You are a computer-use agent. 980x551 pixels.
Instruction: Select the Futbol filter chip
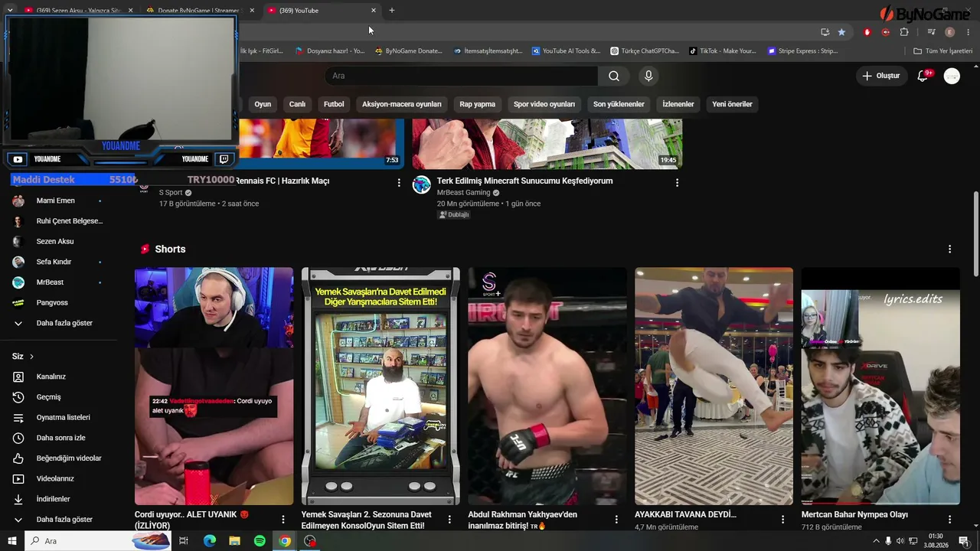click(334, 104)
